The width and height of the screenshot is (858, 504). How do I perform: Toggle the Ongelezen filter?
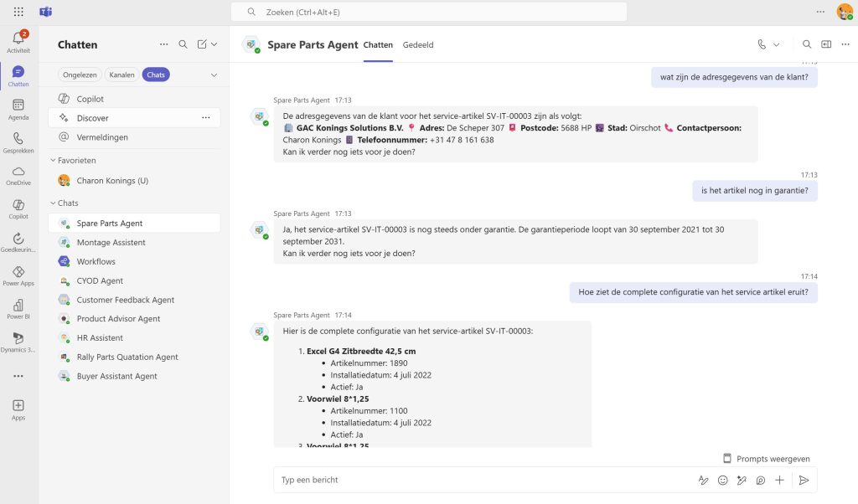[x=80, y=75]
